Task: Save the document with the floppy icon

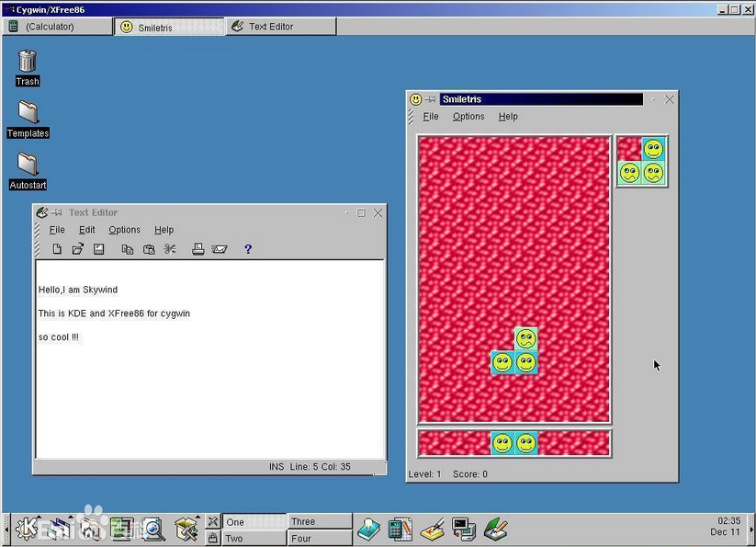Action: (99, 249)
